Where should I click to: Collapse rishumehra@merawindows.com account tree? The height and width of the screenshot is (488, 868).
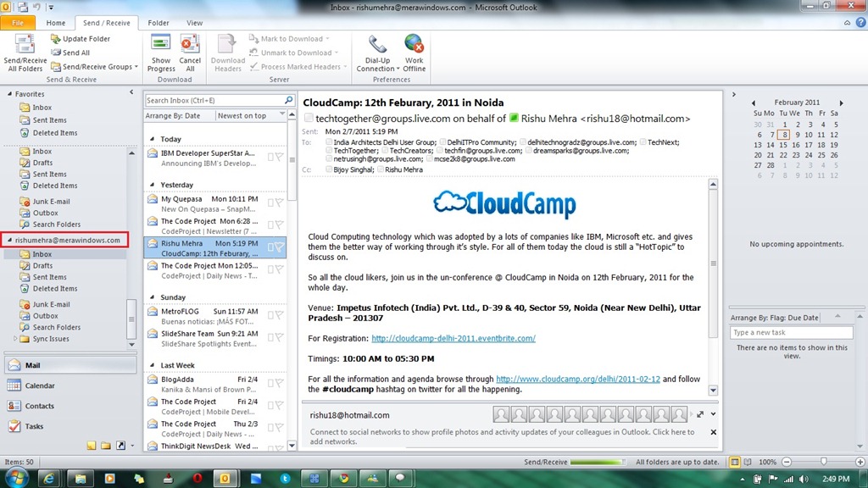9,240
